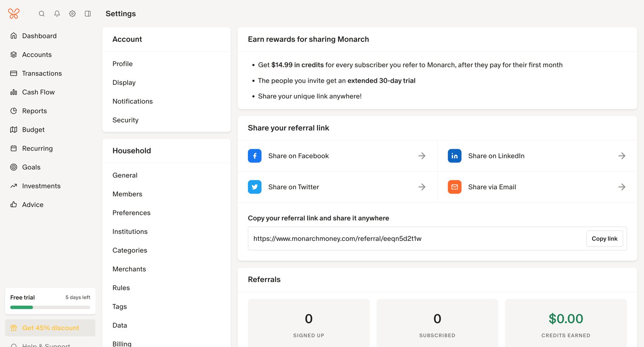Click the orange Email envelope icon
This screenshot has width=644, height=347.
pos(454,187)
